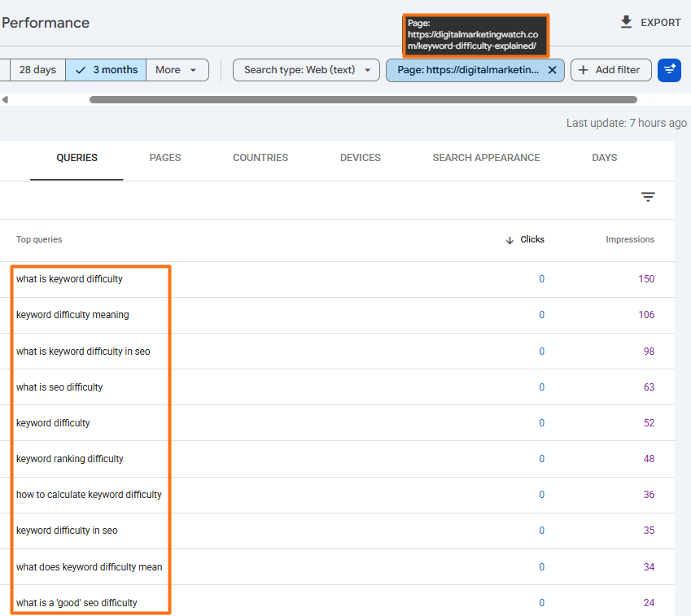Click the Clicks column header label
The width and height of the screenshot is (691, 616).
532,239
